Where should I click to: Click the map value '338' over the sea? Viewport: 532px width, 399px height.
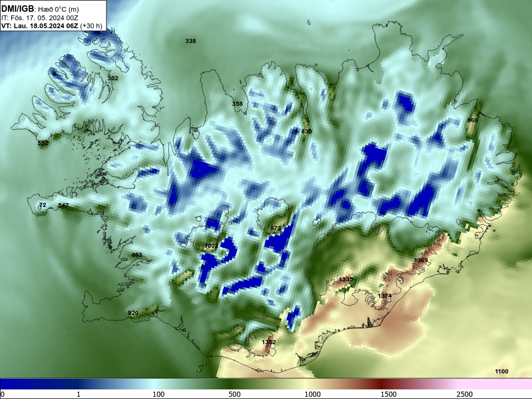pyautogui.click(x=190, y=41)
